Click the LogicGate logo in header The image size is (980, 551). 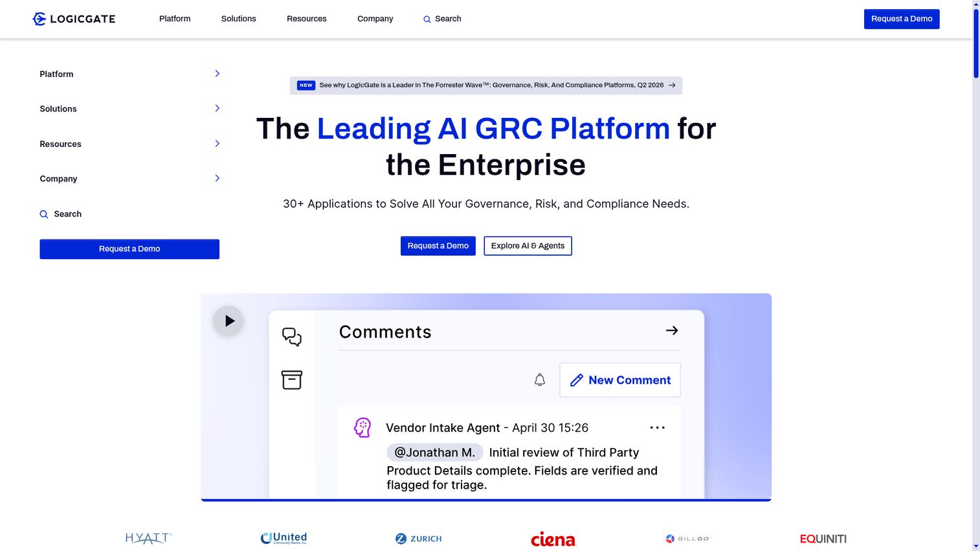pos(74,19)
